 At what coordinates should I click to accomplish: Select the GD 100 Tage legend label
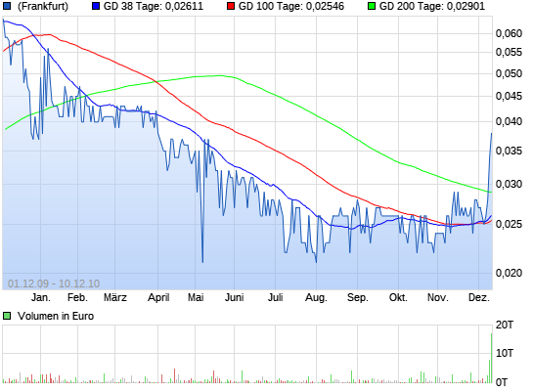click(291, 6)
